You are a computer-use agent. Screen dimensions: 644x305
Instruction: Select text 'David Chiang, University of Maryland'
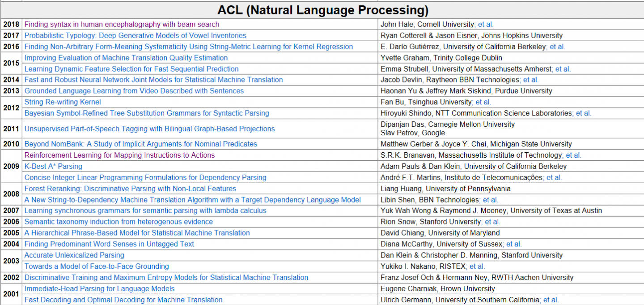click(440, 233)
